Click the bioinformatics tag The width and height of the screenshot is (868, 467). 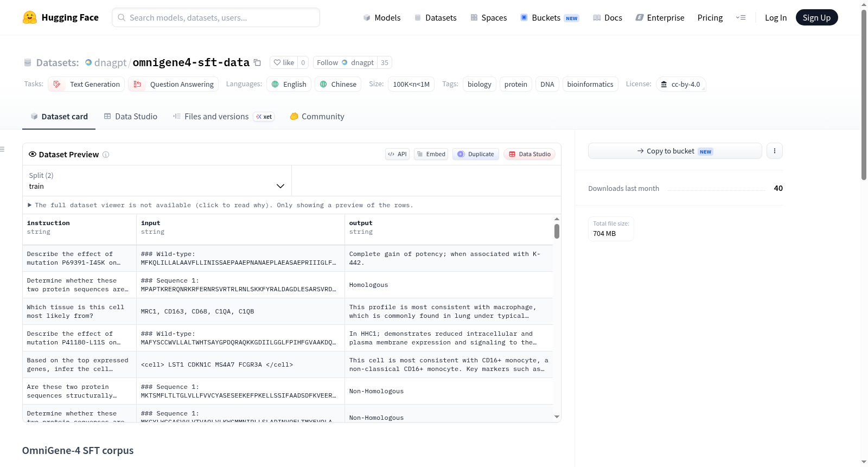590,84
